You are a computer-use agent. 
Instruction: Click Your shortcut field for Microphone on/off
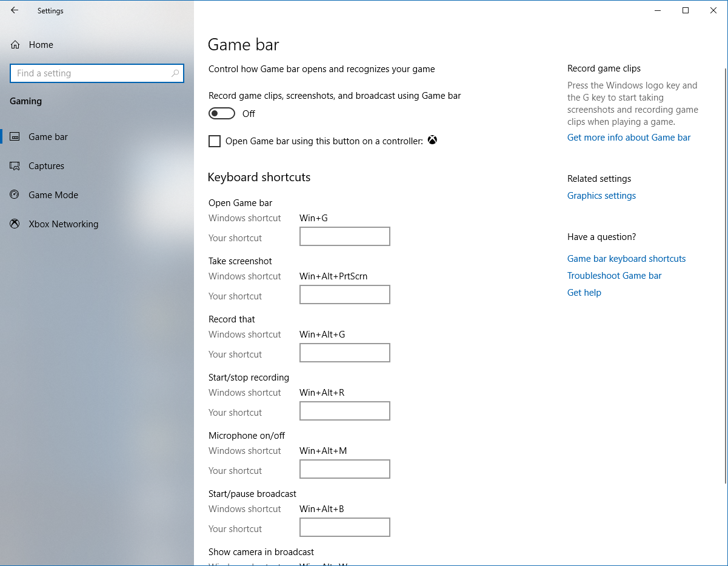[x=345, y=469]
